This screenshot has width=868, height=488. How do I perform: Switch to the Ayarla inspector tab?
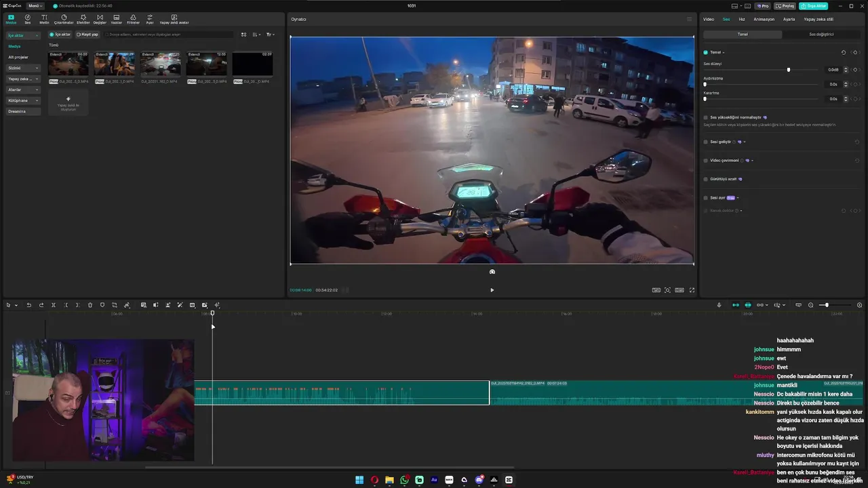point(789,19)
